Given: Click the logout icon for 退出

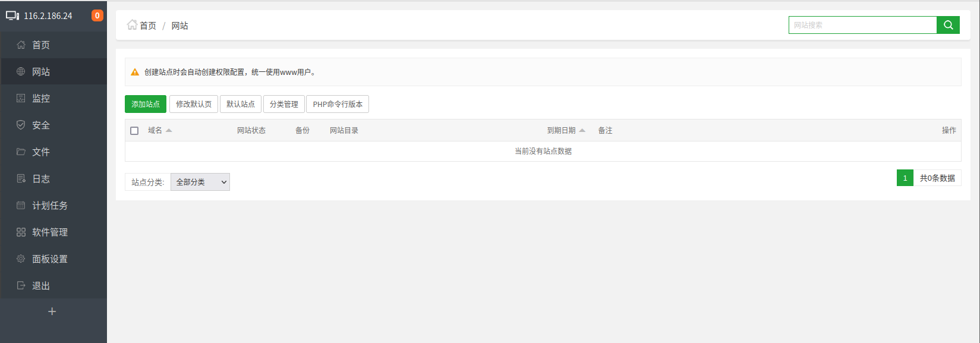Looking at the screenshot, I should tap(21, 285).
